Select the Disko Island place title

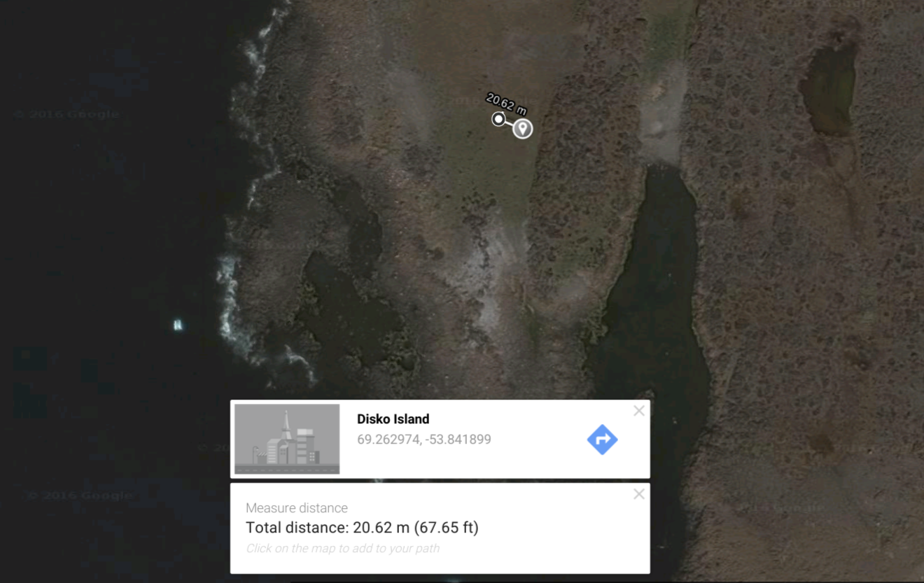(x=393, y=419)
